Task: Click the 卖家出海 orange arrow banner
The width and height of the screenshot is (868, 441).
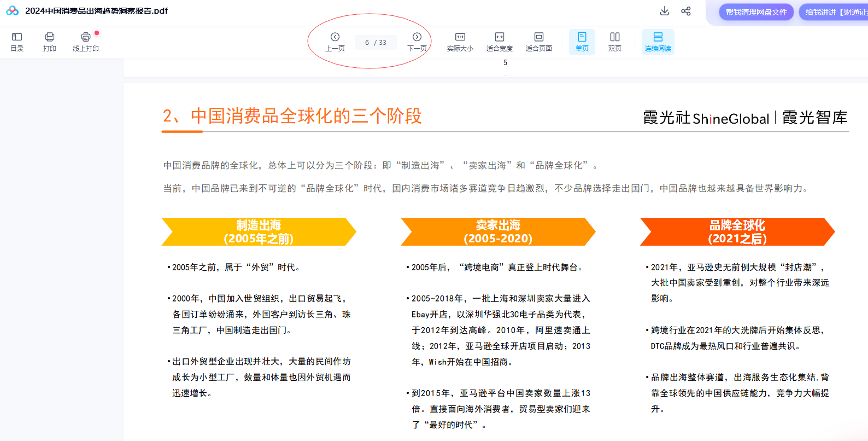Action: (498, 232)
